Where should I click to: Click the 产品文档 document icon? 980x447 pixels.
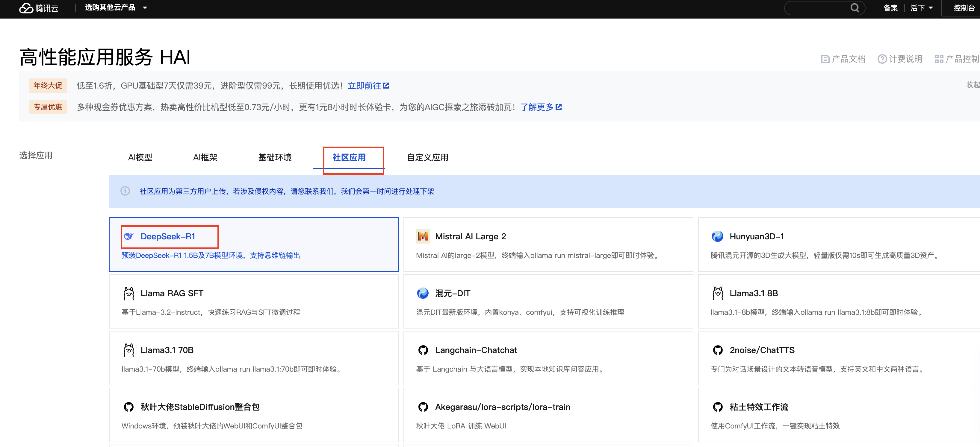click(x=825, y=59)
